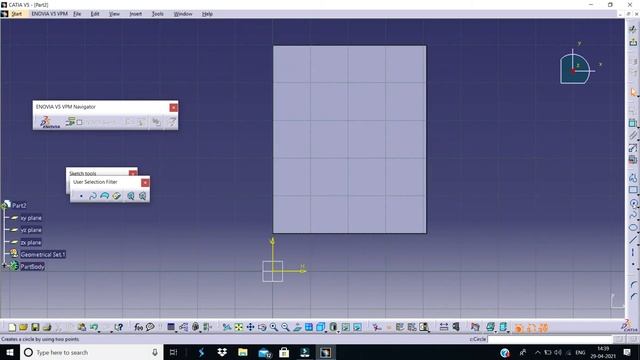Toggle Volume filter in User Selection Filter
This screenshot has width=640, height=360.
click(117, 196)
